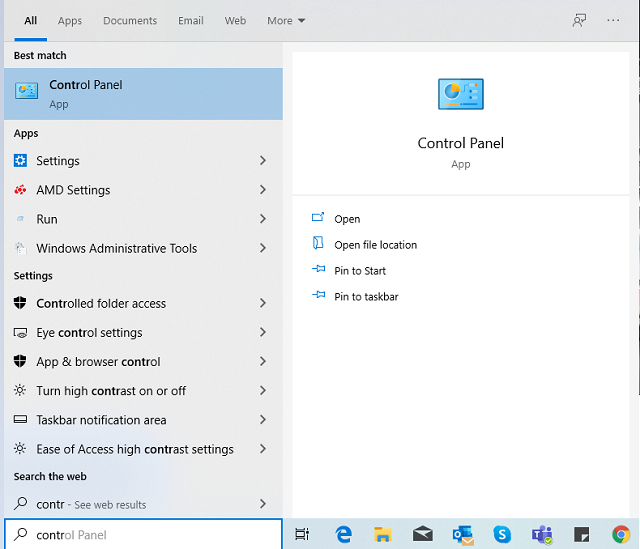
Task: Expand Controlled folder access chevron
Action: click(263, 303)
